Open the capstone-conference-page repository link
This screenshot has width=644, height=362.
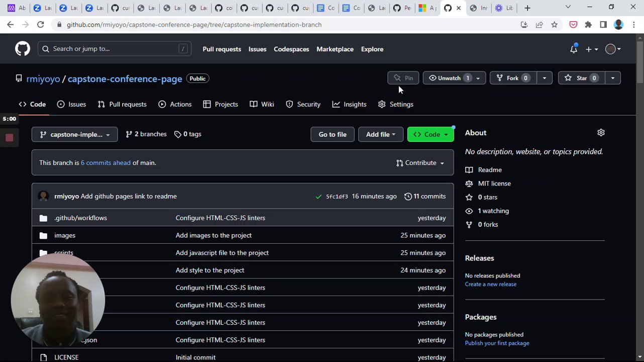[x=125, y=79]
